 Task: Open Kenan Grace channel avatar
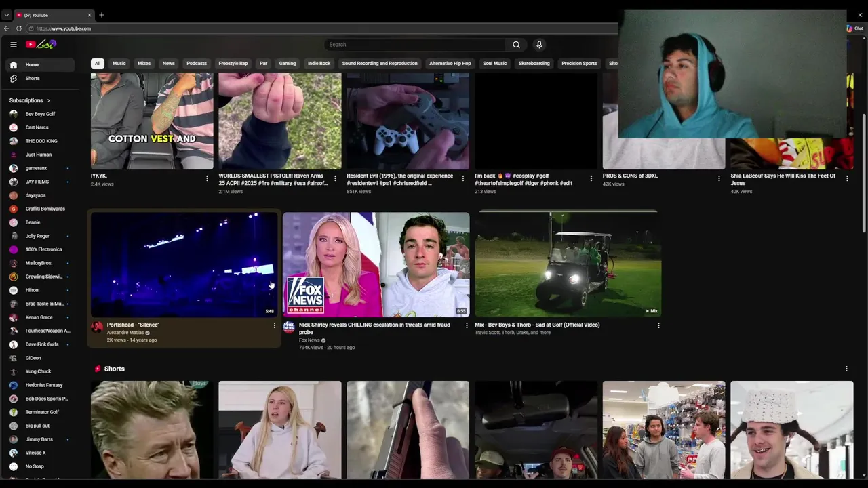point(14,317)
